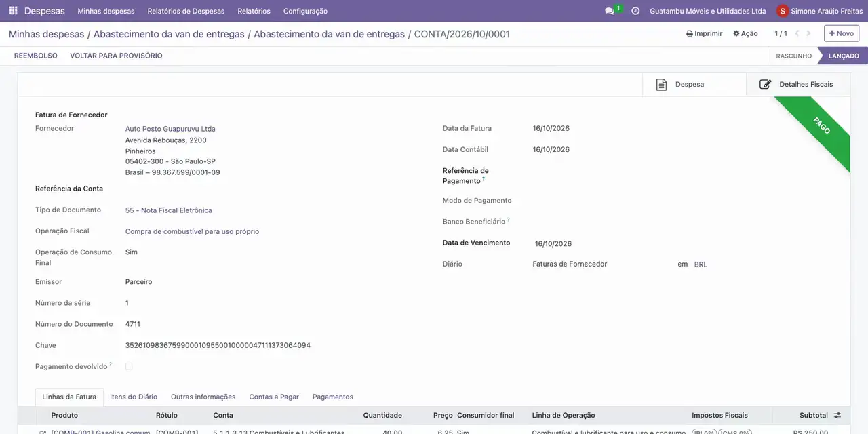
Task: Show Banco Beneficiário help mark
Action: [509, 220]
